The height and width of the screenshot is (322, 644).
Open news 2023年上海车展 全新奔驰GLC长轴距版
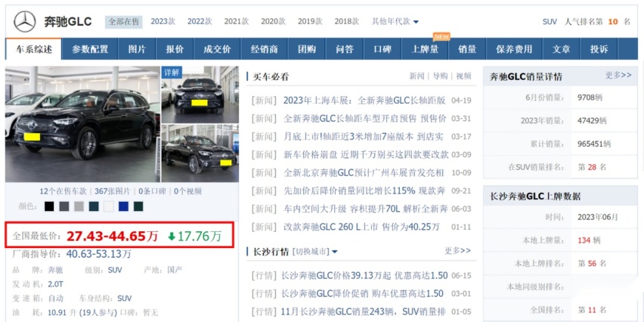click(x=364, y=101)
